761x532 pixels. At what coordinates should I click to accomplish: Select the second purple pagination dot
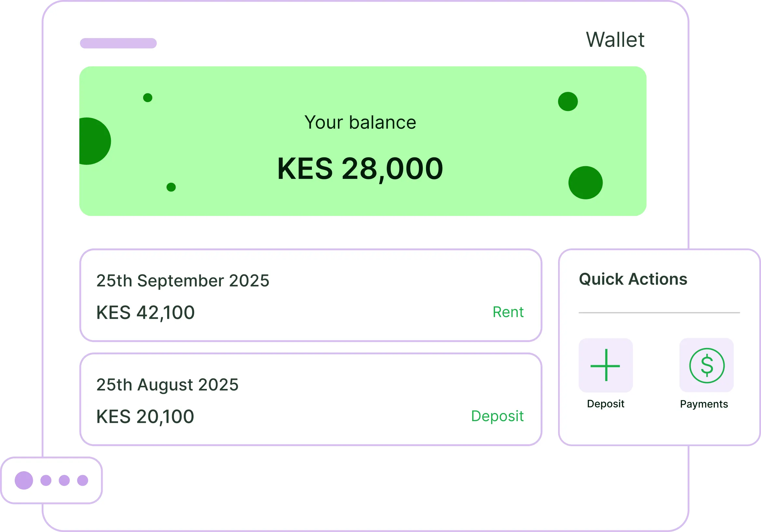tap(46, 480)
